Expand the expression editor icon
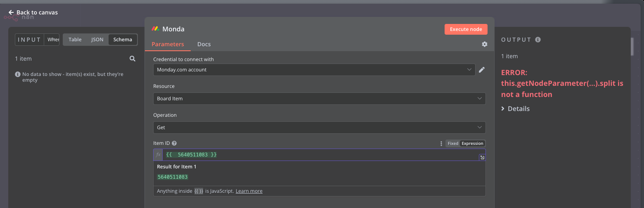 pyautogui.click(x=482, y=158)
